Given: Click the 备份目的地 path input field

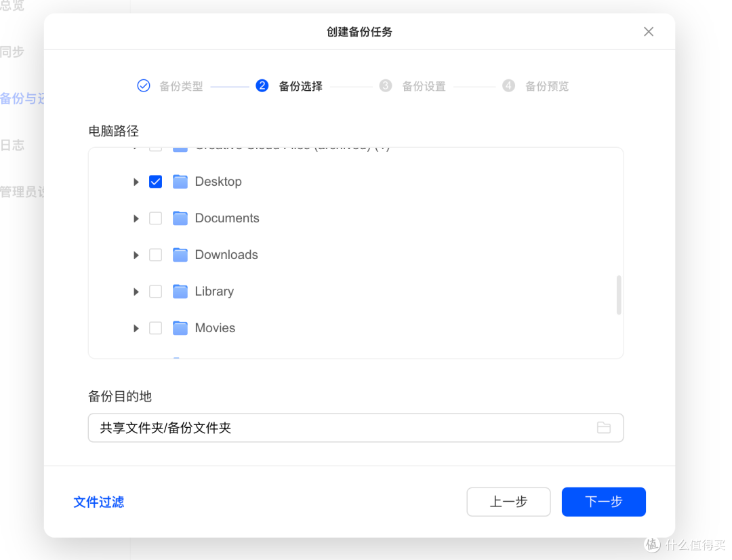Looking at the screenshot, I should (356, 427).
